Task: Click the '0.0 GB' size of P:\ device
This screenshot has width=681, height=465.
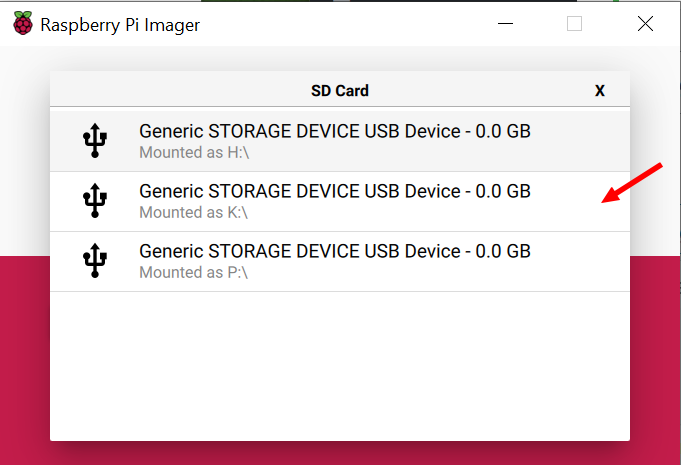Action: [503, 251]
